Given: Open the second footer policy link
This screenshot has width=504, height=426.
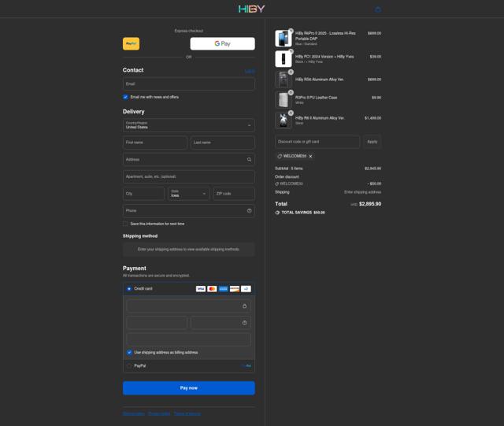Looking at the screenshot, I should (159, 413).
